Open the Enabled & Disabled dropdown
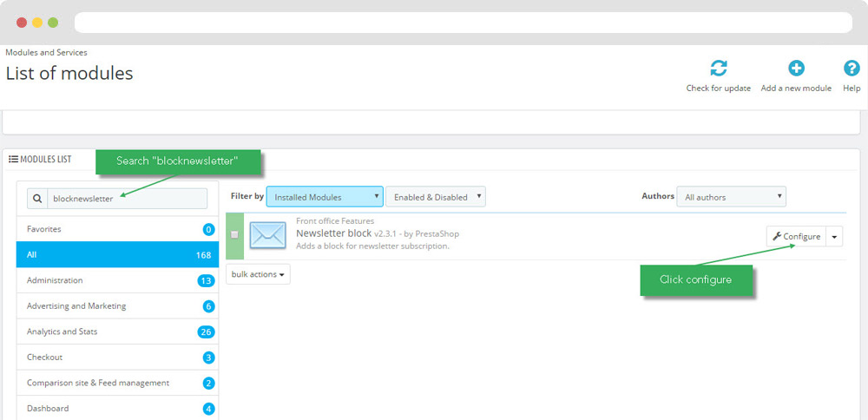Viewport: 868px width, 420px height. pos(436,196)
